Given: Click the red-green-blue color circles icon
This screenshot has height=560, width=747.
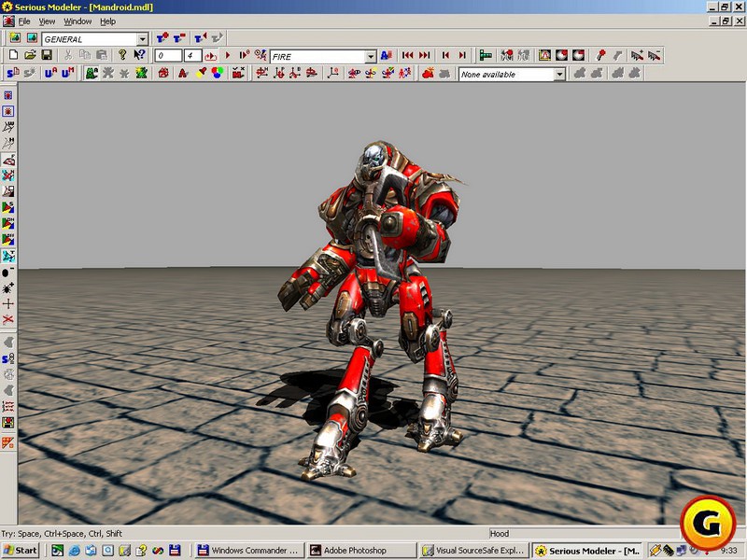Looking at the screenshot, I should (218, 73).
